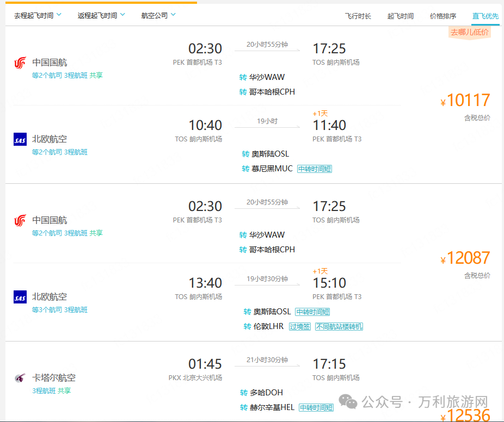504x422 pixels.
Task: Click Air China logo in ¥12087 itinerary
Action: tap(20, 220)
